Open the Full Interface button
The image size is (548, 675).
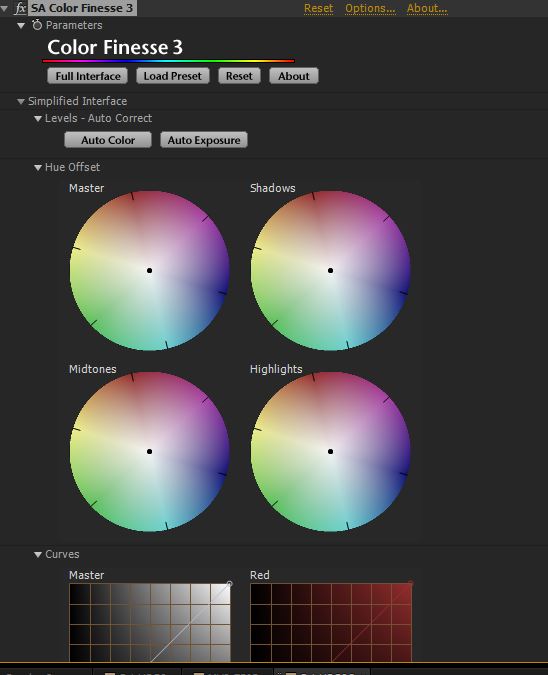(x=88, y=76)
